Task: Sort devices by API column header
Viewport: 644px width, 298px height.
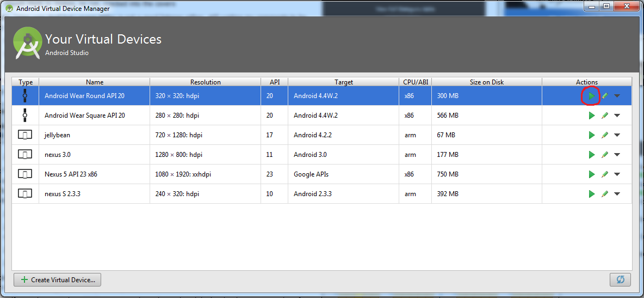Action: click(x=274, y=82)
